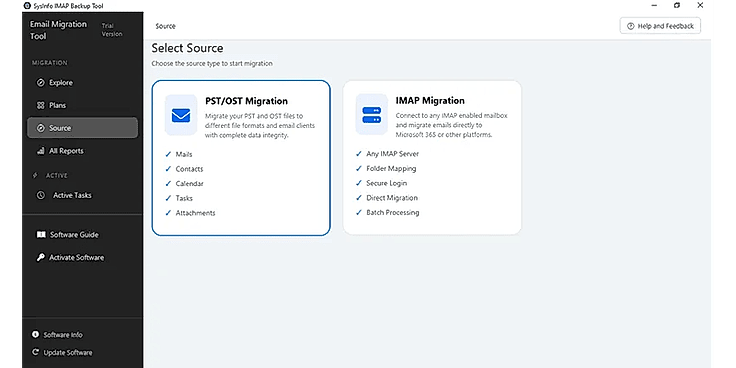Screen dimensions: 736x368
Task: Click the Trial Version label
Action: click(112, 30)
